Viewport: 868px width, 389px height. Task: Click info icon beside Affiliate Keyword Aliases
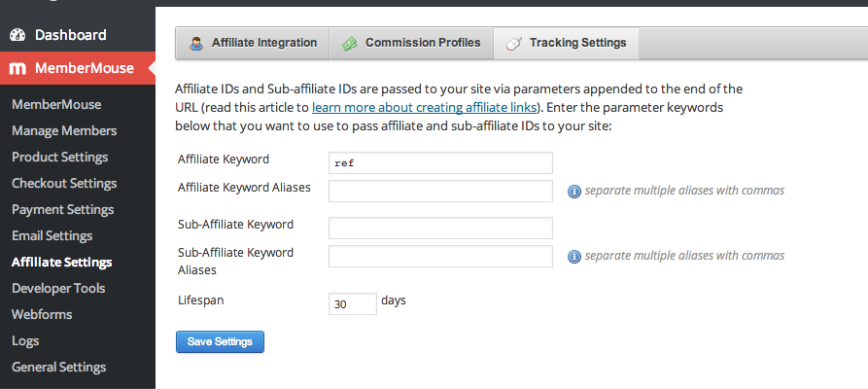(574, 192)
